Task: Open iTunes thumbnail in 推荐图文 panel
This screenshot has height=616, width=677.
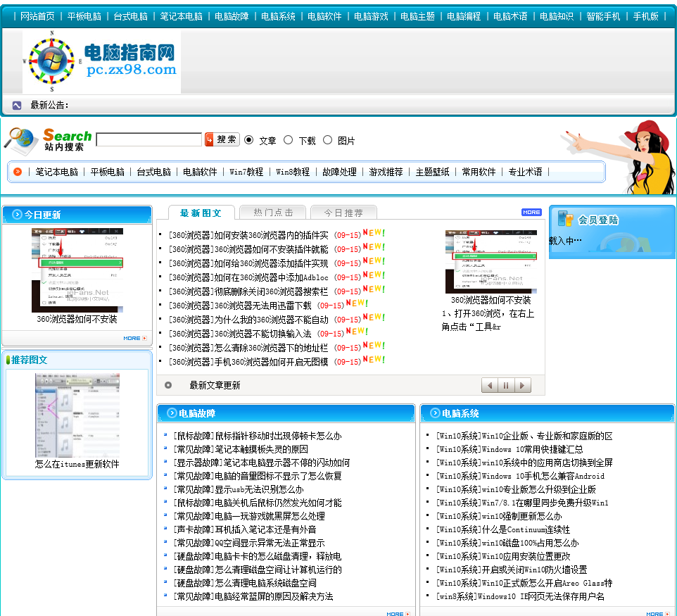Action: [77, 415]
